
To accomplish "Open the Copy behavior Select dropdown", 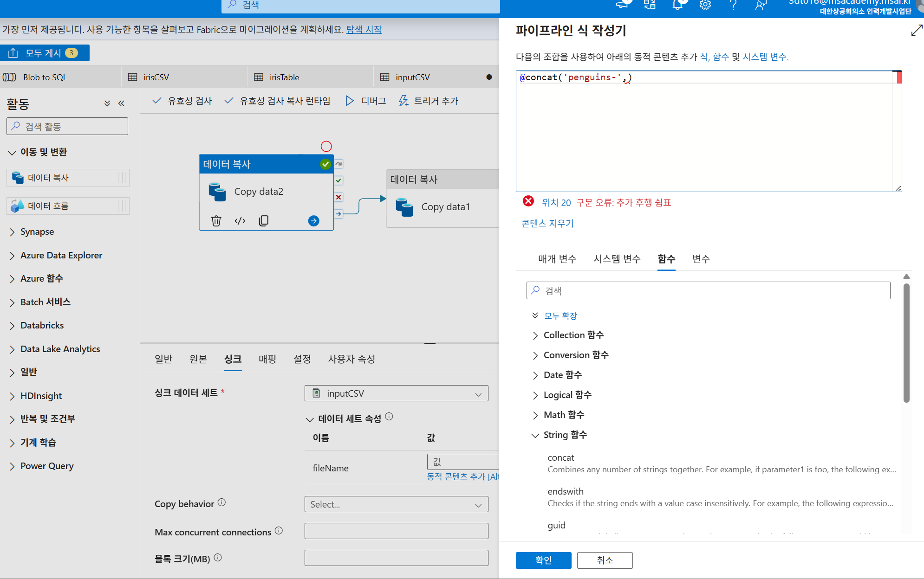I will tap(396, 504).
